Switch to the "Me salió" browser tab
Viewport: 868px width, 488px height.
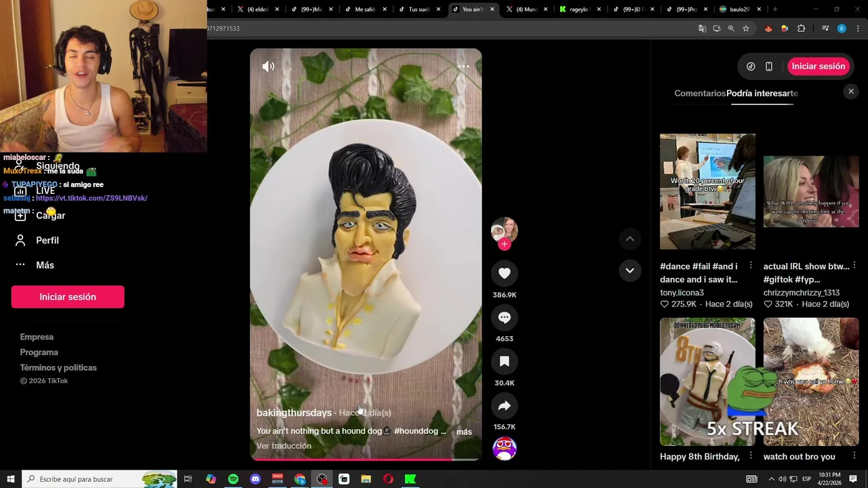coord(366,9)
